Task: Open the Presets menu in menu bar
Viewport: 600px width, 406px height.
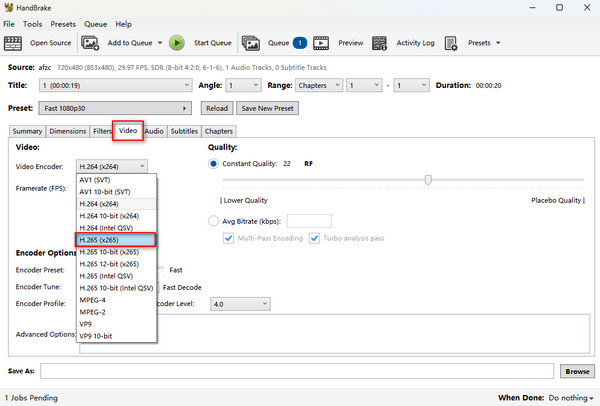Action: point(63,24)
